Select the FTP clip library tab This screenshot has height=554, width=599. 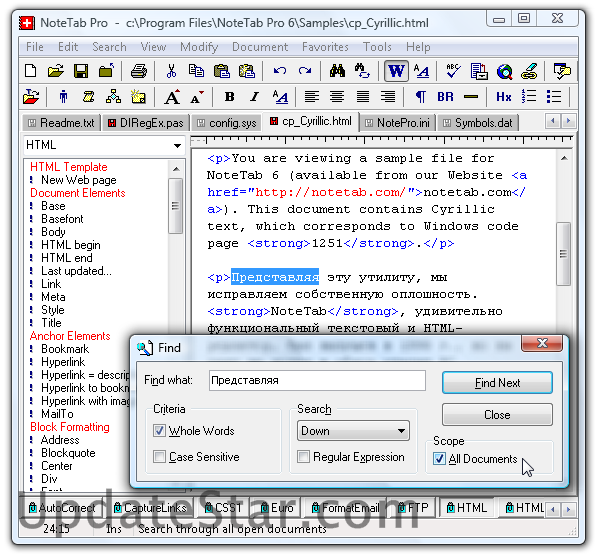413,508
